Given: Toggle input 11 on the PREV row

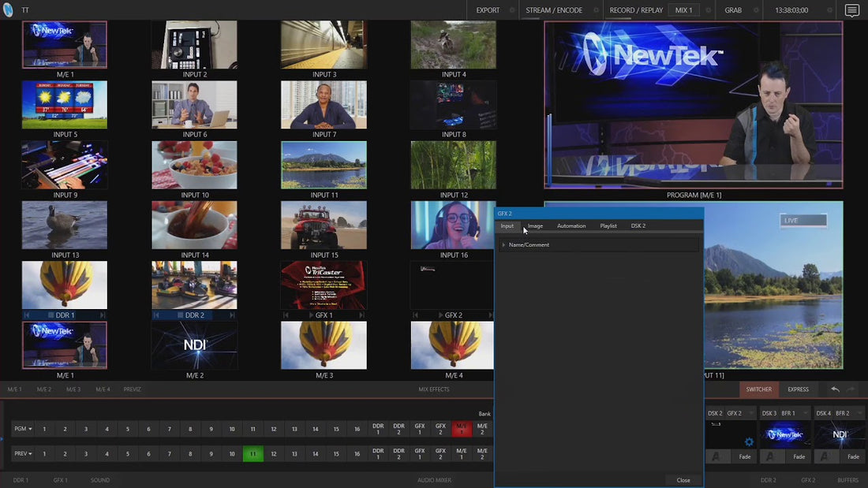Looking at the screenshot, I should coord(253,454).
